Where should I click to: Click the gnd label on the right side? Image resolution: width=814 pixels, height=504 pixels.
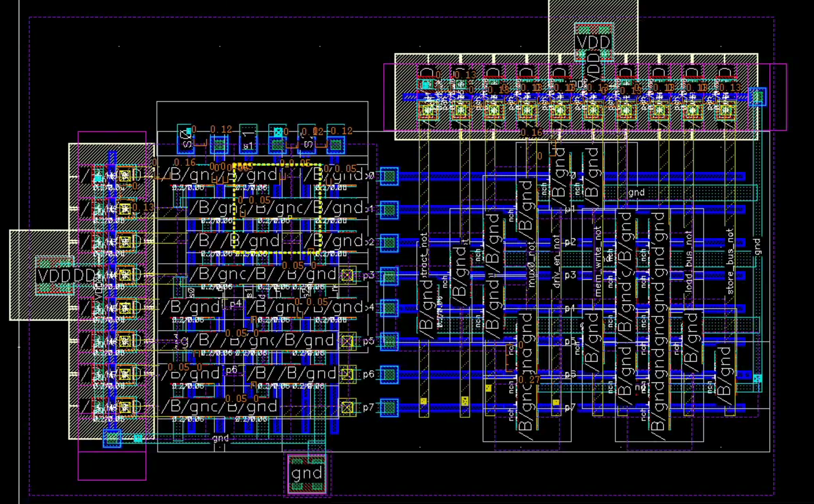pyautogui.click(x=636, y=193)
